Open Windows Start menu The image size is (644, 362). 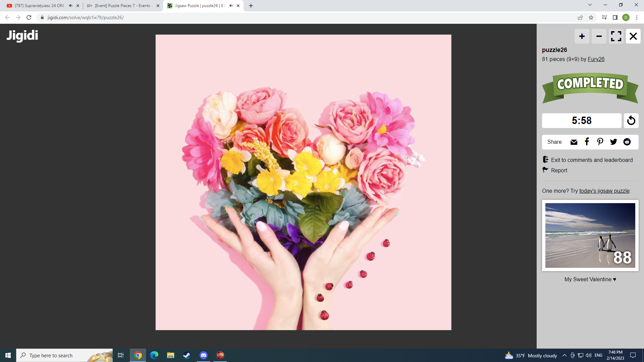coord(8,355)
